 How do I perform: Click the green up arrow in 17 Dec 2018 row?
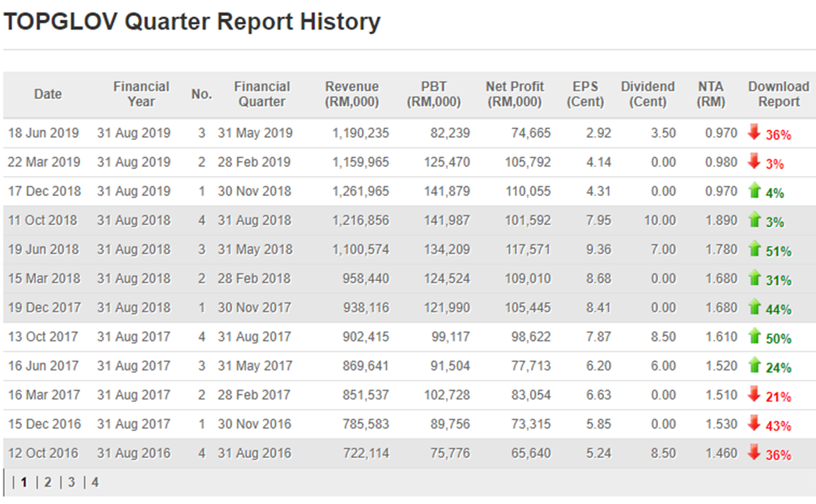coord(755,190)
